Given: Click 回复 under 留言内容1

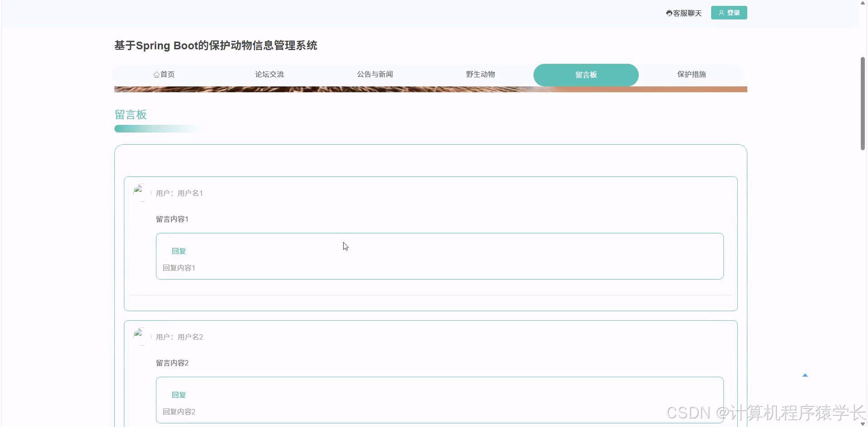Looking at the screenshot, I should [178, 251].
